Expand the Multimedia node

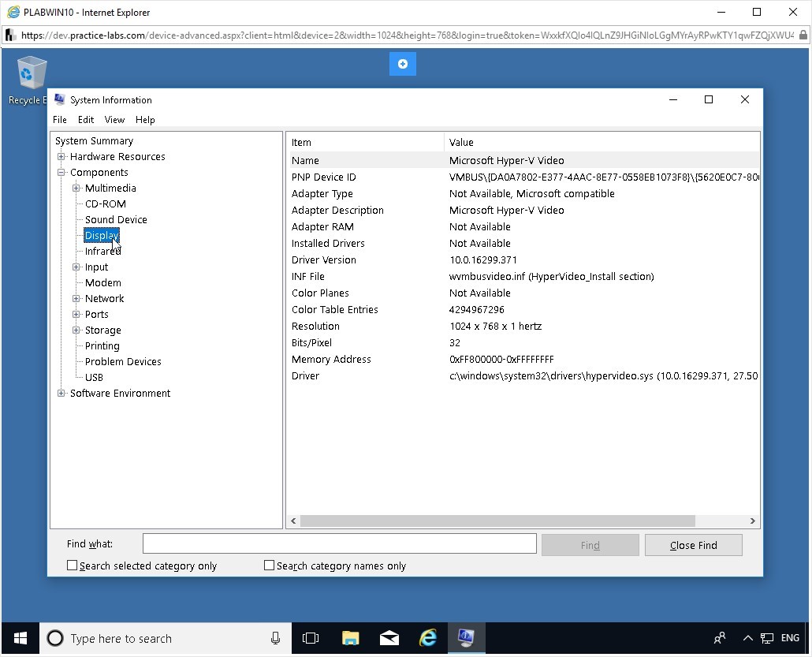coord(76,188)
